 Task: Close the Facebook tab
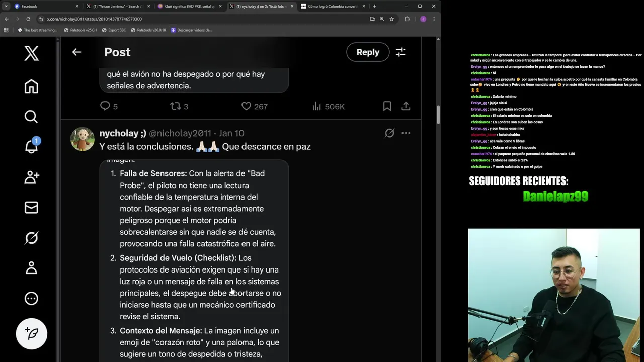click(x=77, y=6)
